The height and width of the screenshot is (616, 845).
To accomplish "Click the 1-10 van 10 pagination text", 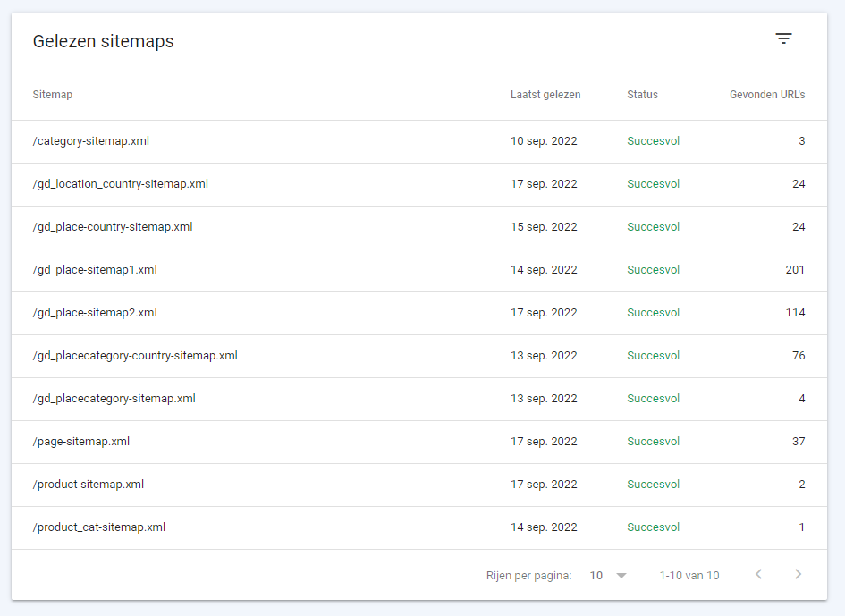I will point(689,576).
